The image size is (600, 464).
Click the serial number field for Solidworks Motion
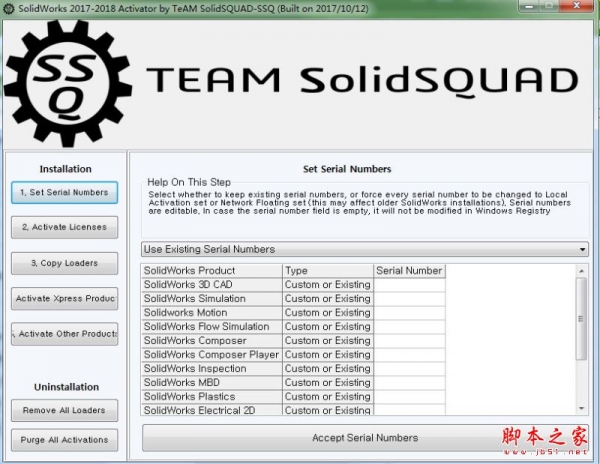coord(409,313)
